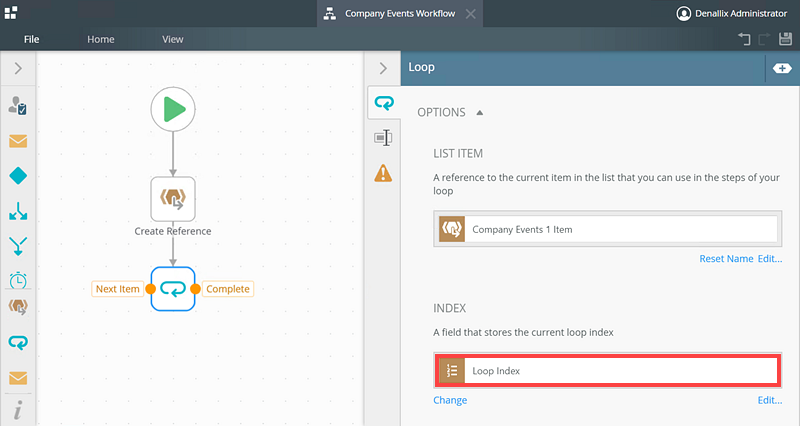Expand the left toolbox panel chevron
Viewport: 800px width, 426px height.
tap(18, 68)
